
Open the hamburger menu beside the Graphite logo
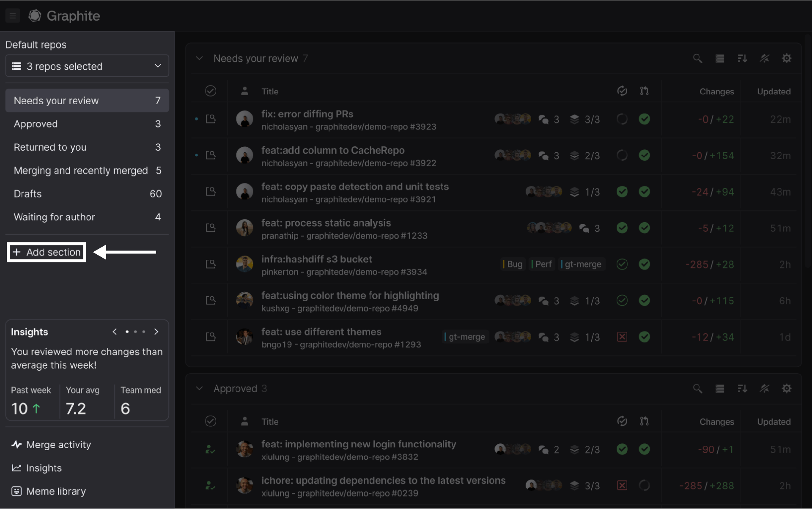pyautogui.click(x=13, y=15)
